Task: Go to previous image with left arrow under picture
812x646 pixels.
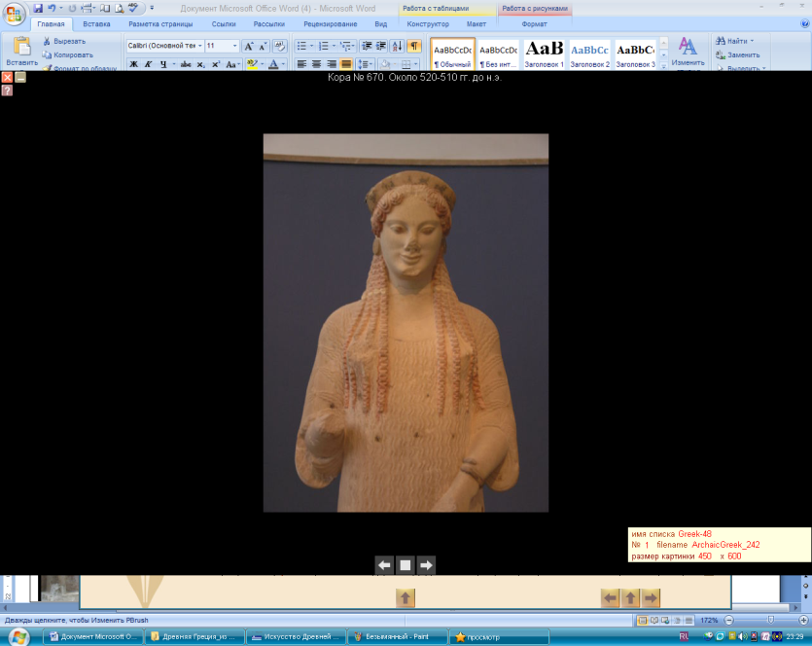Action: (384, 565)
